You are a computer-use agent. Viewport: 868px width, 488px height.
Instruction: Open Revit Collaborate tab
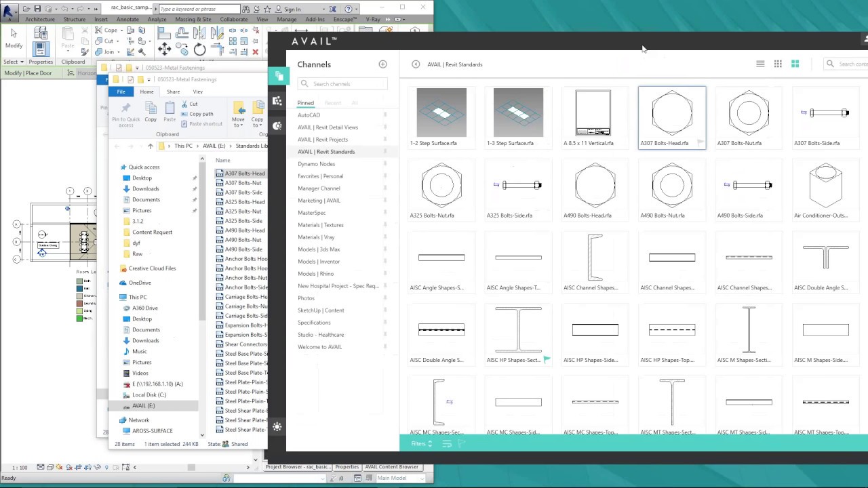click(233, 19)
